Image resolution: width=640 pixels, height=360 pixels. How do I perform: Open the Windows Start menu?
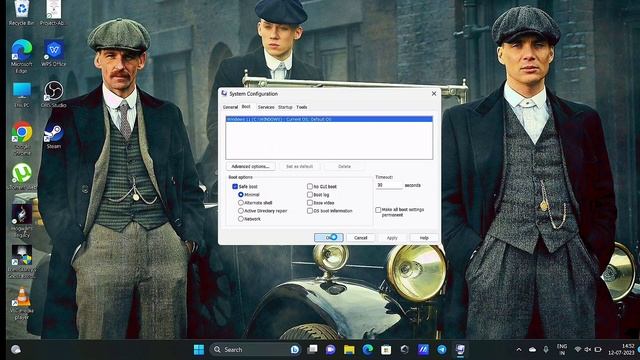pos(199,349)
